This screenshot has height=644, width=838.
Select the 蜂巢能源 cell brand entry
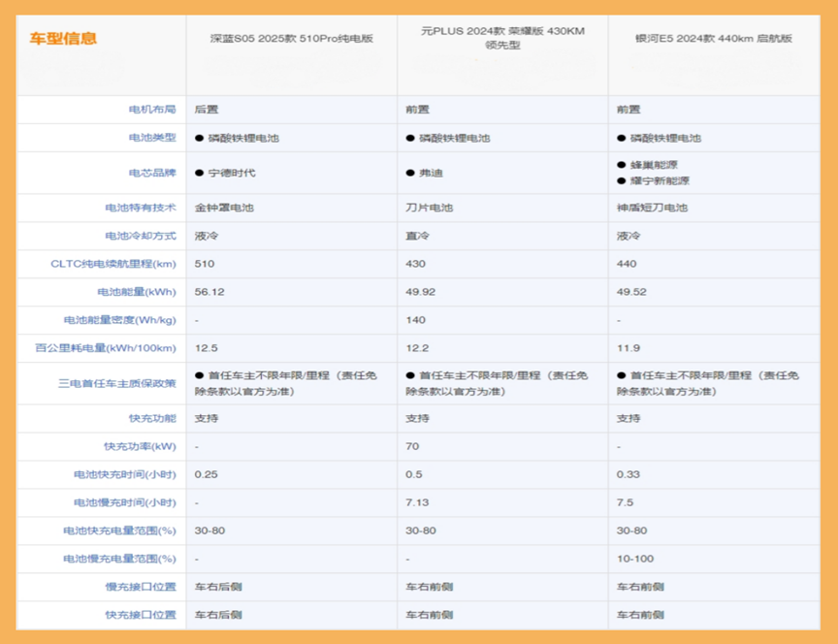pos(654,165)
